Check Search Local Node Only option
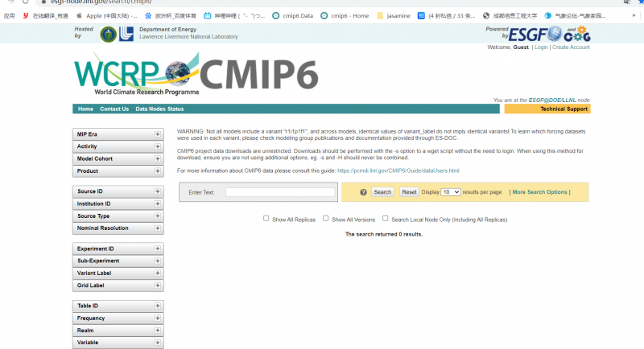The height and width of the screenshot is (349, 644). (385, 218)
